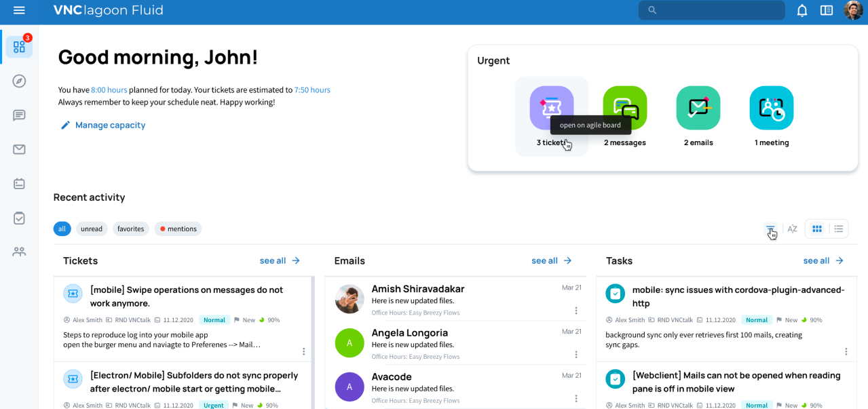Switch to grid view layout
Screen dimensions: 868x409
click(x=816, y=229)
